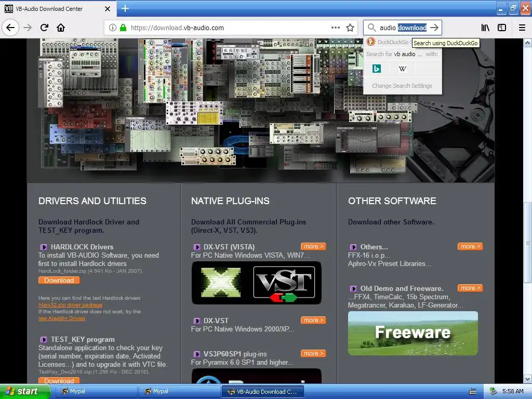Open the home page via house icon
The width and height of the screenshot is (532, 399).
pos(61,28)
